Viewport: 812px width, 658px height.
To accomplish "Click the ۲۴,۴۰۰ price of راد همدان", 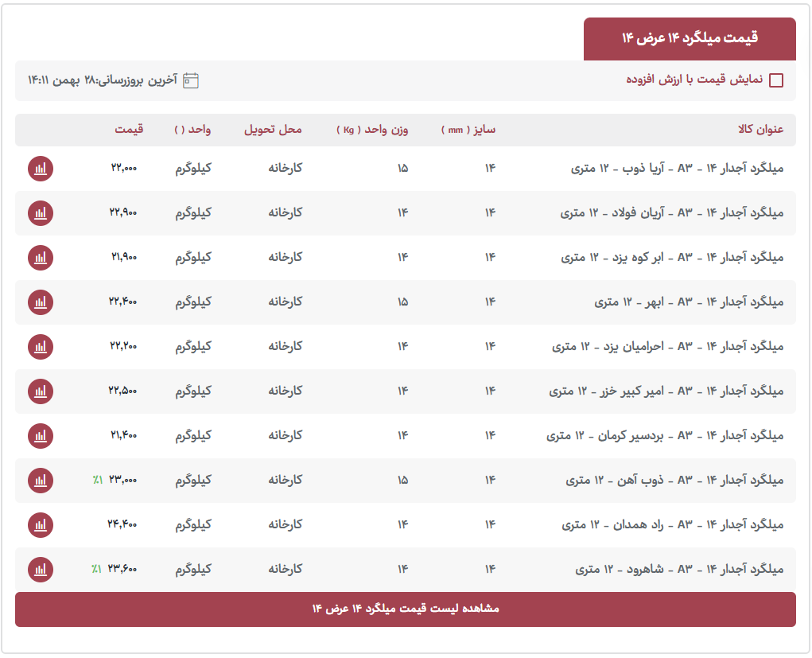I will 122,525.
